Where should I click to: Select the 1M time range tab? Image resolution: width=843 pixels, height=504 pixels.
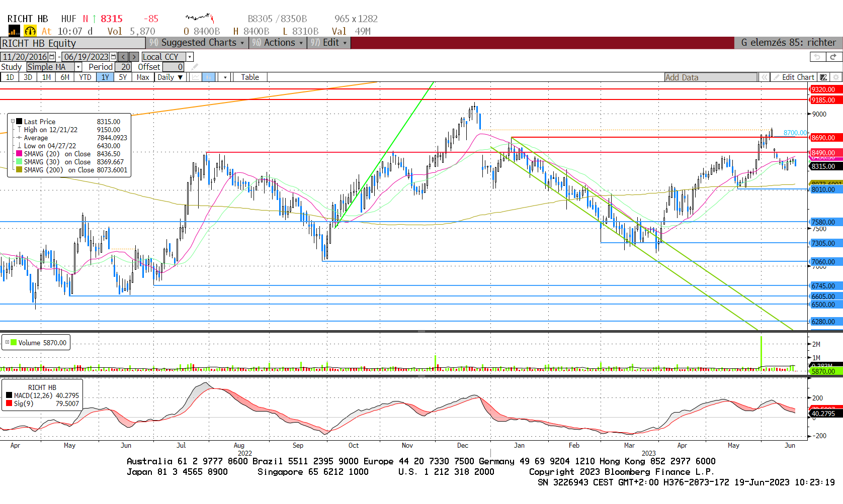pyautogui.click(x=46, y=77)
